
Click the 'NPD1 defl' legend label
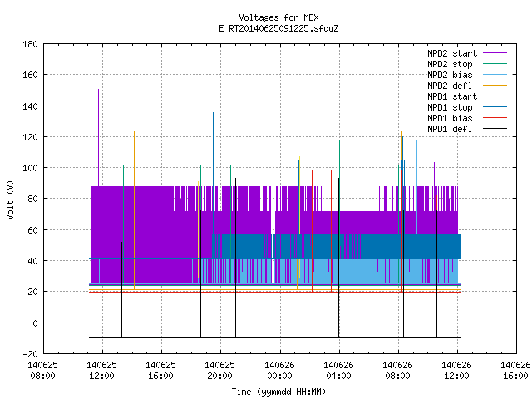[450, 130]
